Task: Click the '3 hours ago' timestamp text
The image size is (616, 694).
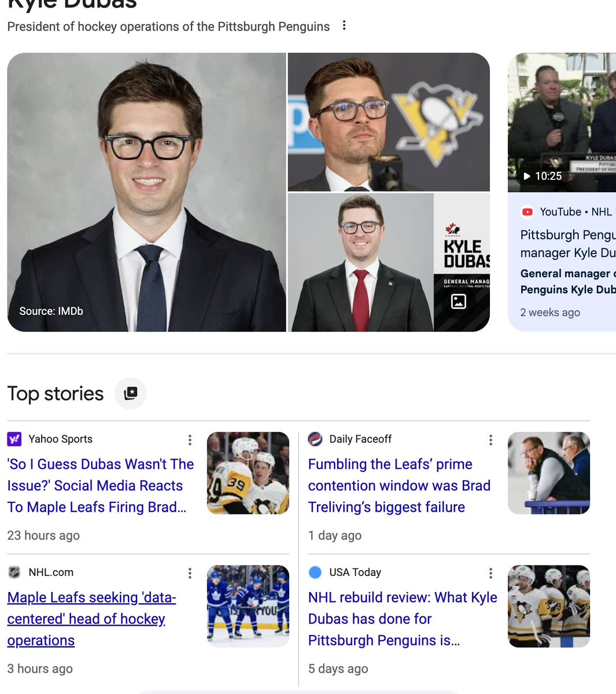Action: (40, 669)
